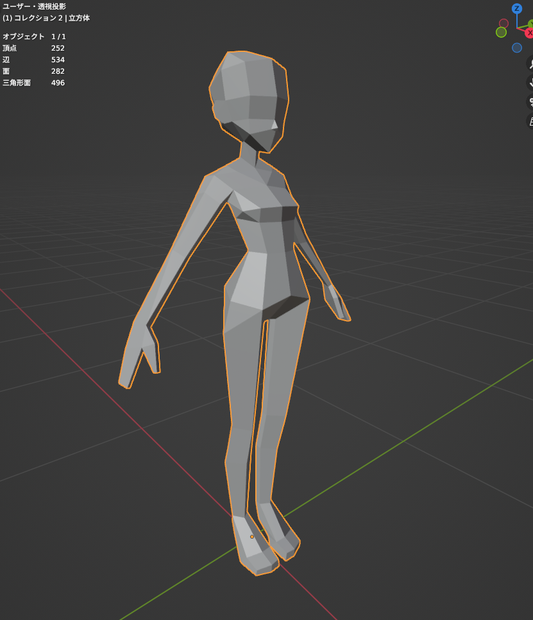Click the 頂点 252 statistic line
The width and height of the screenshot is (533, 620).
click(x=34, y=48)
